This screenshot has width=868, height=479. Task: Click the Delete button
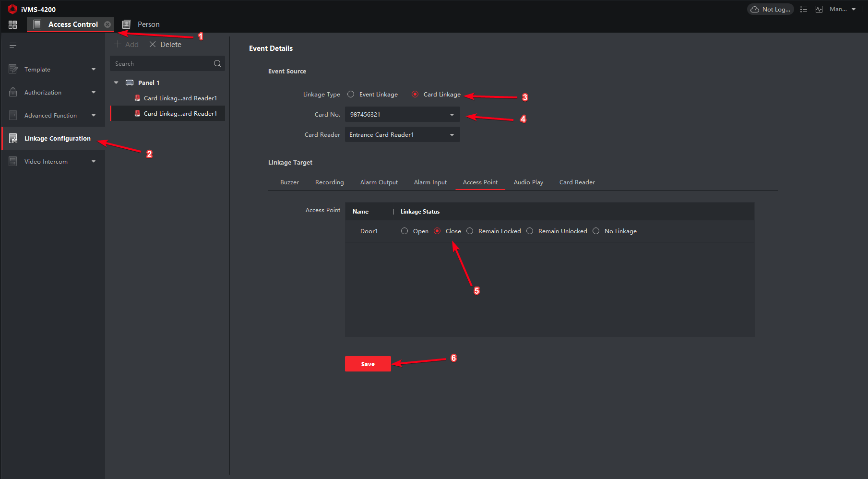[166, 45]
